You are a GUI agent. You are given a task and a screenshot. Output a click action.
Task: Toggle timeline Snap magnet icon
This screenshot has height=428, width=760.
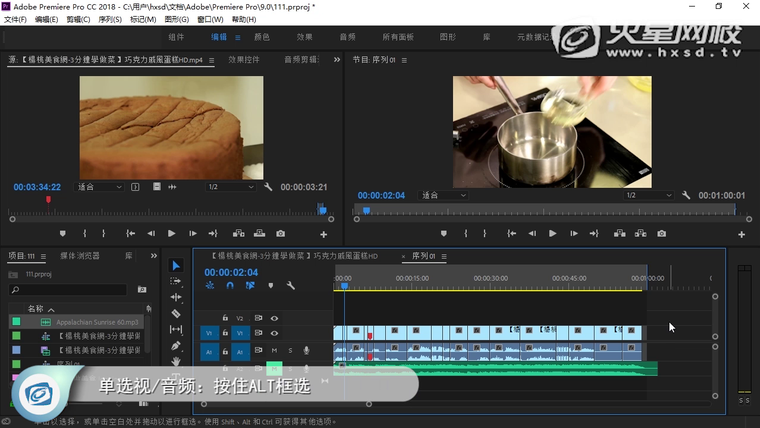coord(229,286)
